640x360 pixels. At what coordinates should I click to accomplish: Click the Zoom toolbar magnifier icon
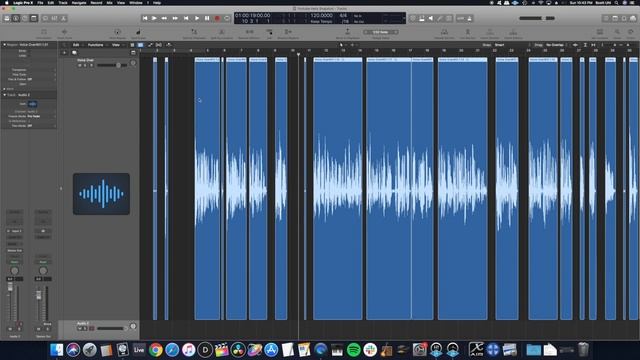click(617, 32)
